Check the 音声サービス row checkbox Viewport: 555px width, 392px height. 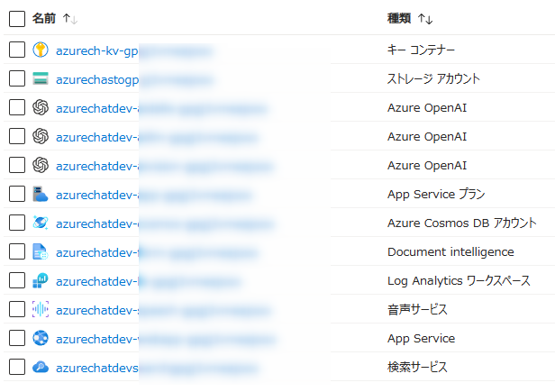coord(17,309)
